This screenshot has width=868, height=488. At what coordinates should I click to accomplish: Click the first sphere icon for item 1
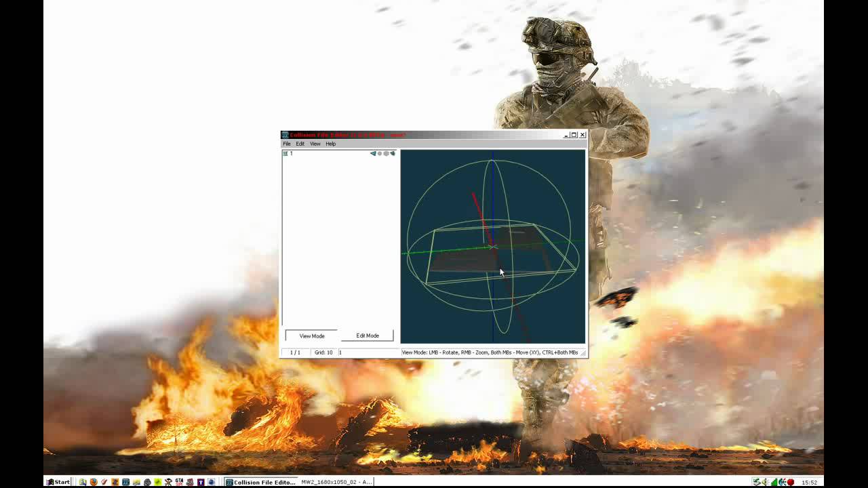coord(380,154)
